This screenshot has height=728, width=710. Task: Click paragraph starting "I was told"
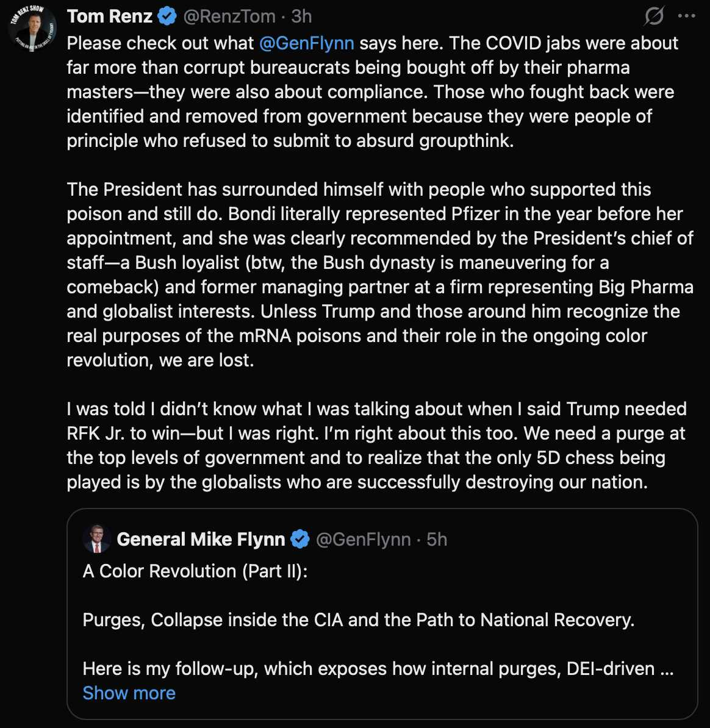(366, 445)
